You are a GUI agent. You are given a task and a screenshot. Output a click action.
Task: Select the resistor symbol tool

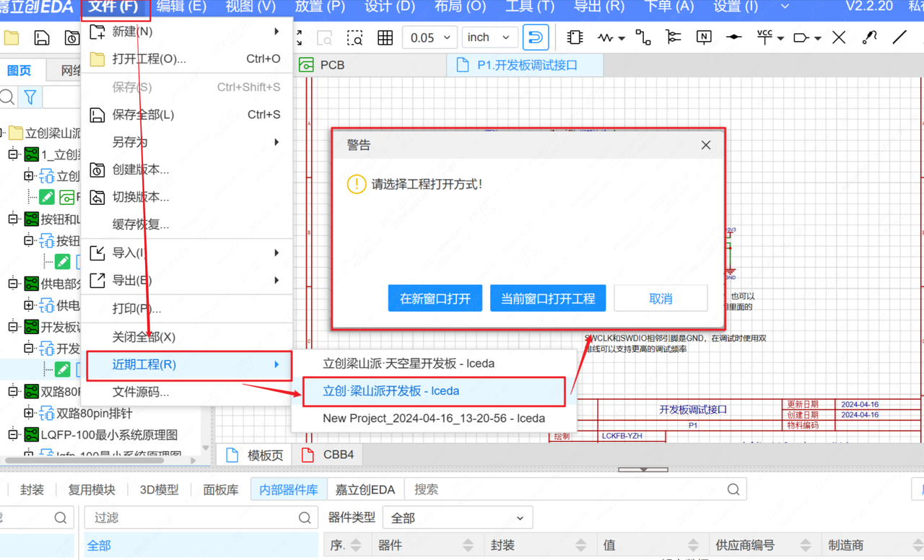[x=606, y=38]
